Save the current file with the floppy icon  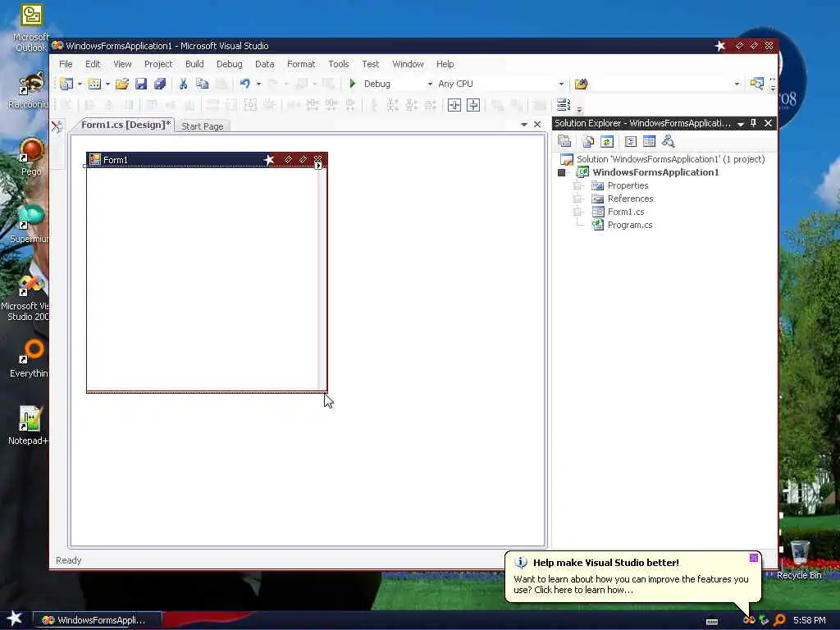pyautogui.click(x=141, y=84)
